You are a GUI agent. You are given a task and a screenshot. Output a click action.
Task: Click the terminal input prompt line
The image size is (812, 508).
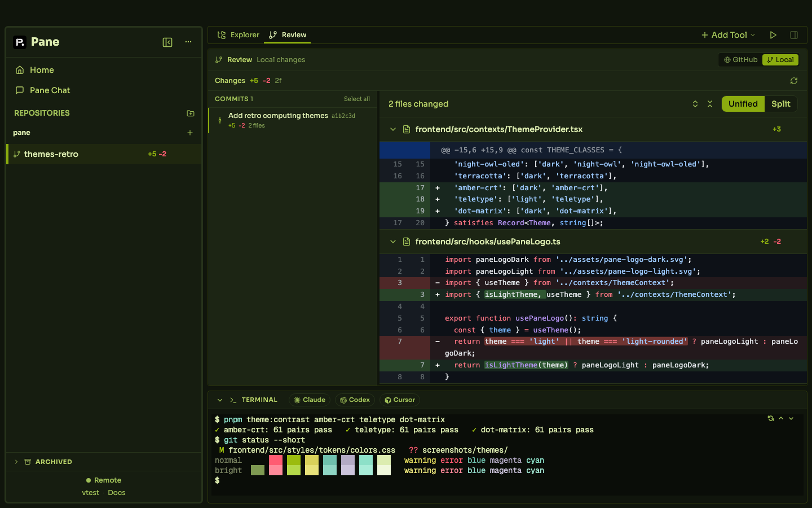507,481
